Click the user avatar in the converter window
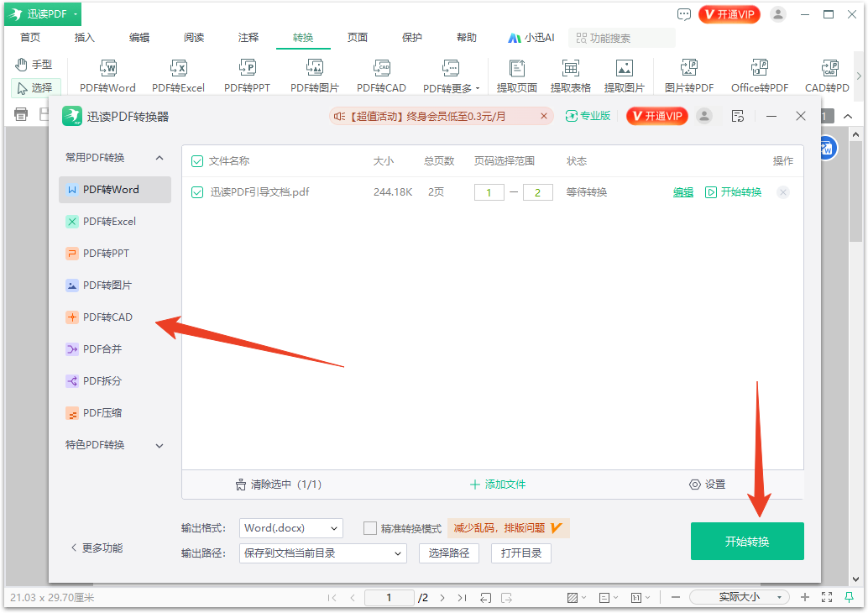The height and width of the screenshot is (613, 868). tap(703, 116)
